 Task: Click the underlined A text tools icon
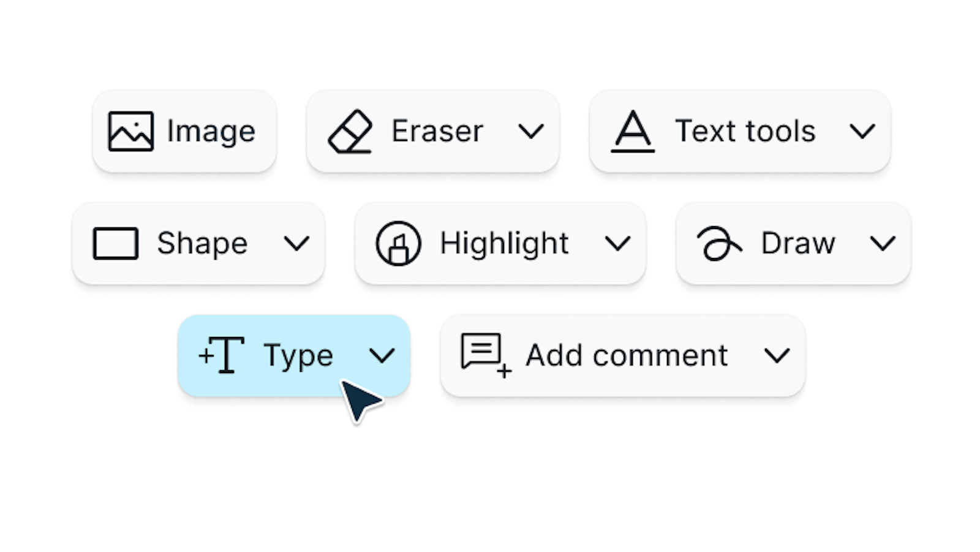click(x=633, y=131)
